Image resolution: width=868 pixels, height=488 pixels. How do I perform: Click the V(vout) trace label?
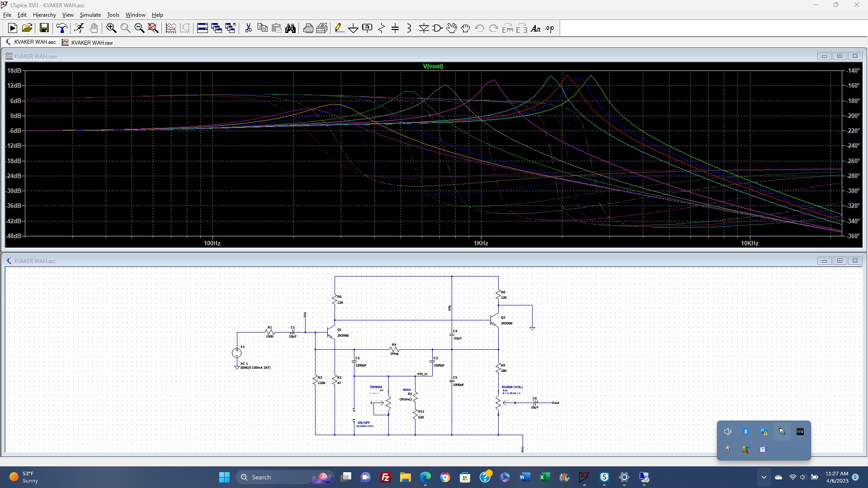click(433, 66)
